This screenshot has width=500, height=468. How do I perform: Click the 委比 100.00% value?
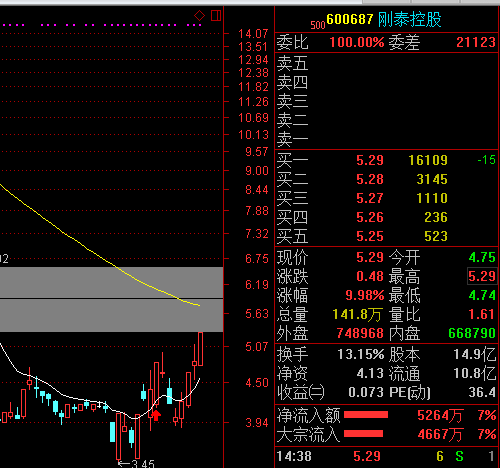click(357, 42)
